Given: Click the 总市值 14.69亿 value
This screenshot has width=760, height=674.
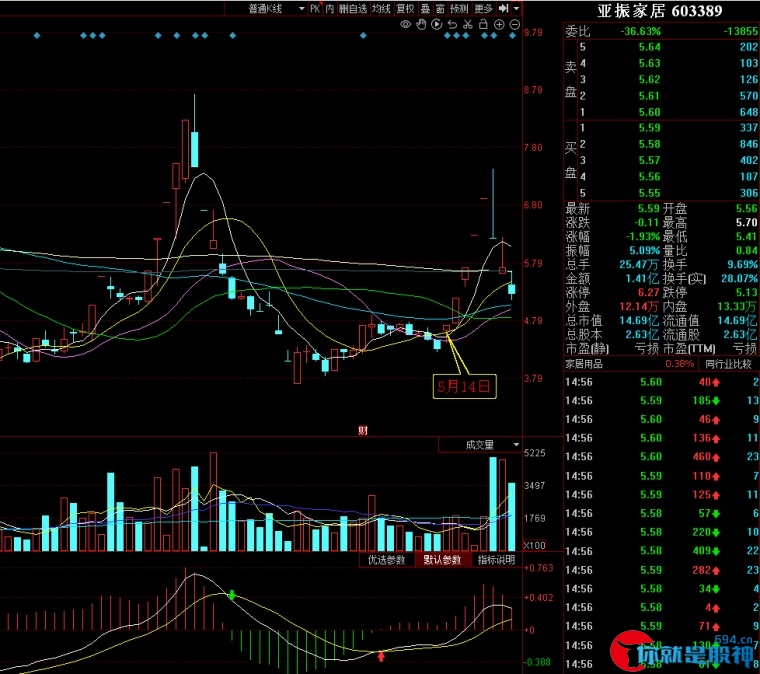Looking at the screenshot, I should (639, 321).
